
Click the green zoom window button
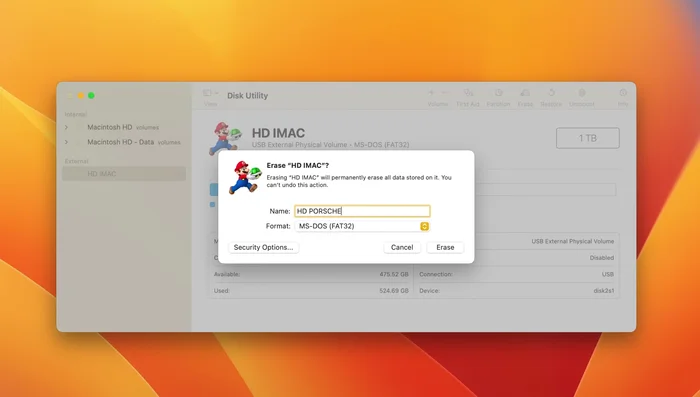(x=91, y=96)
